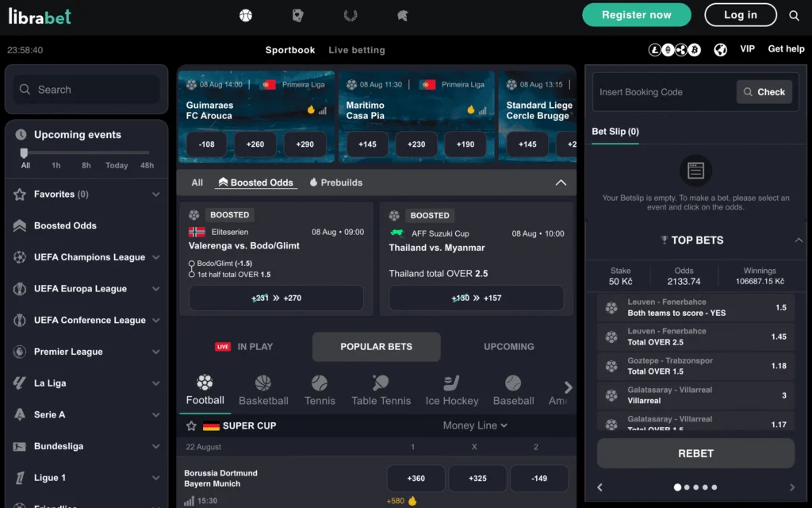The image size is (812, 508).
Task: Select the Baseball sport icon
Action: coord(513,383)
